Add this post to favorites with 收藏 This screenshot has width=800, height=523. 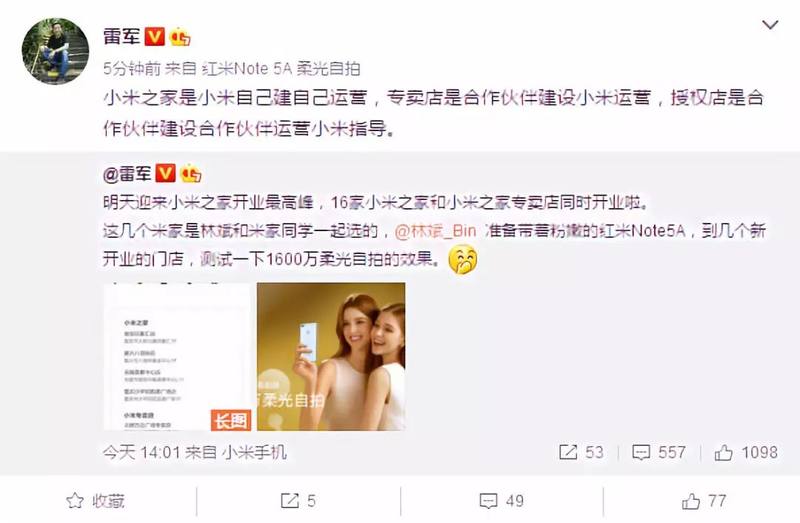tap(96, 501)
